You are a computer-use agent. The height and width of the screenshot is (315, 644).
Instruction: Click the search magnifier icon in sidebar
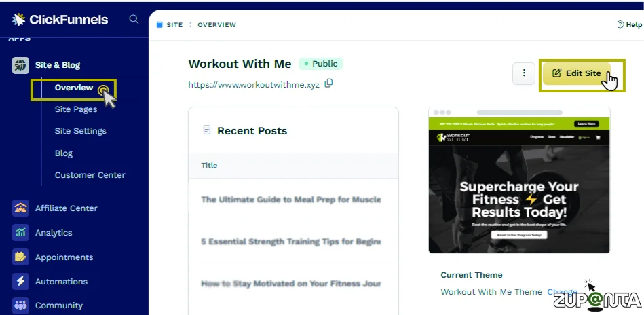click(134, 19)
